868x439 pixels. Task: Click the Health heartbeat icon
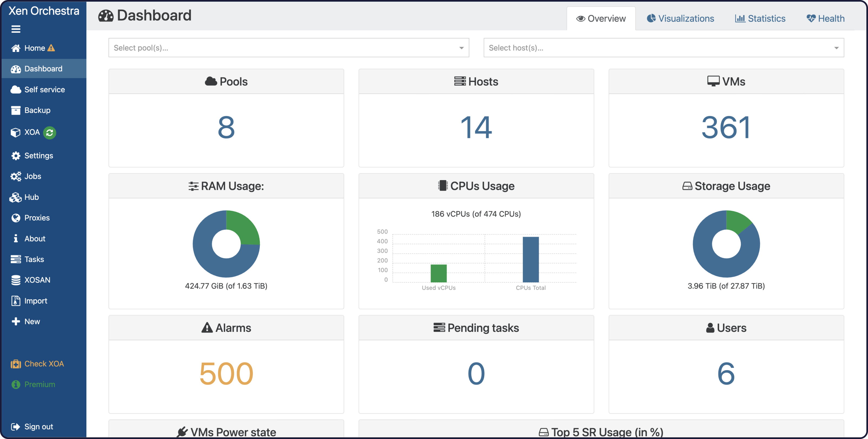811,18
